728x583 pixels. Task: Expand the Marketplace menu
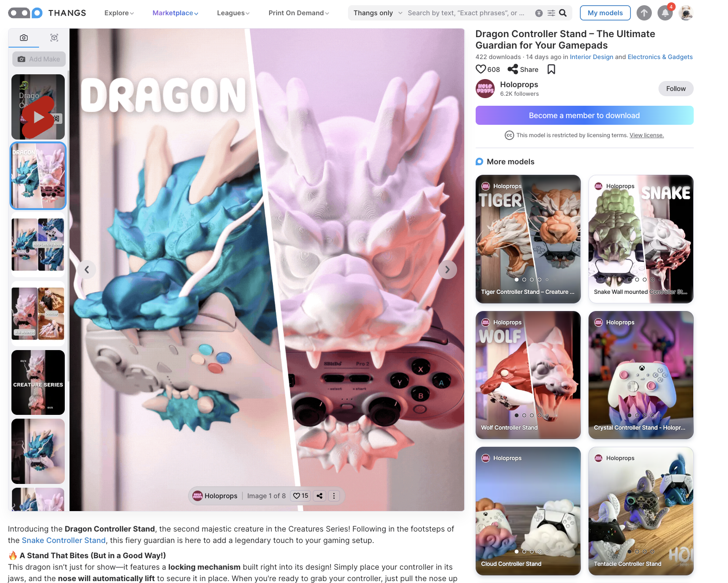tap(175, 13)
